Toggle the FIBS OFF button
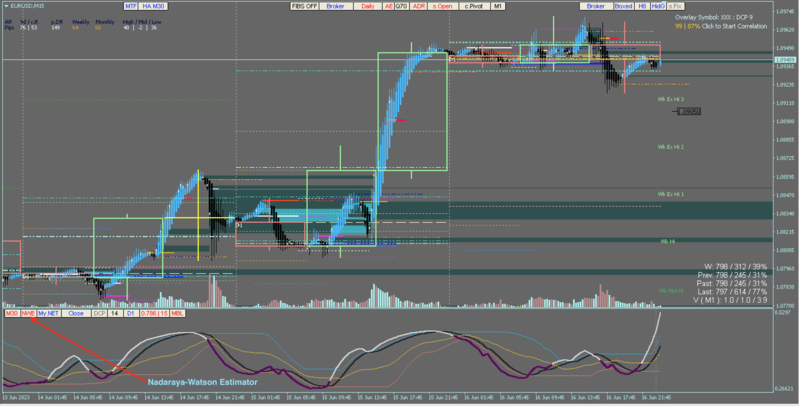Screen dimensions: 799x406 pos(304,6)
